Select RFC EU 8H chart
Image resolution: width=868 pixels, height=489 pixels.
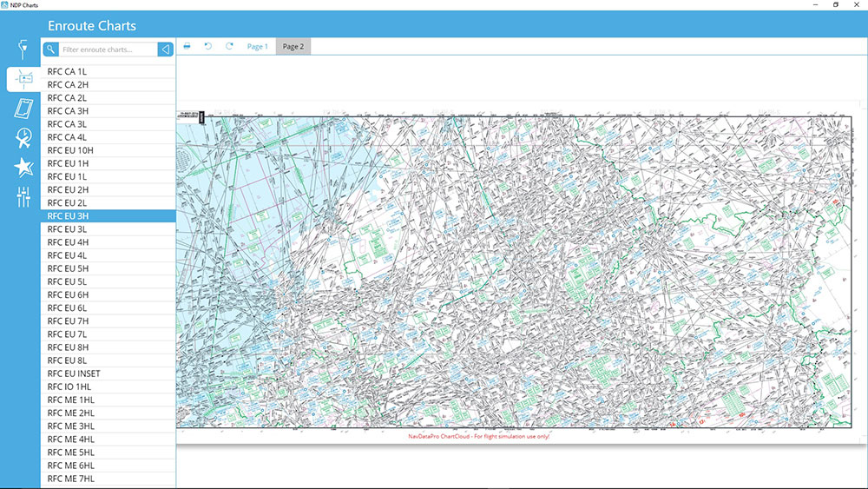tap(108, 347)
